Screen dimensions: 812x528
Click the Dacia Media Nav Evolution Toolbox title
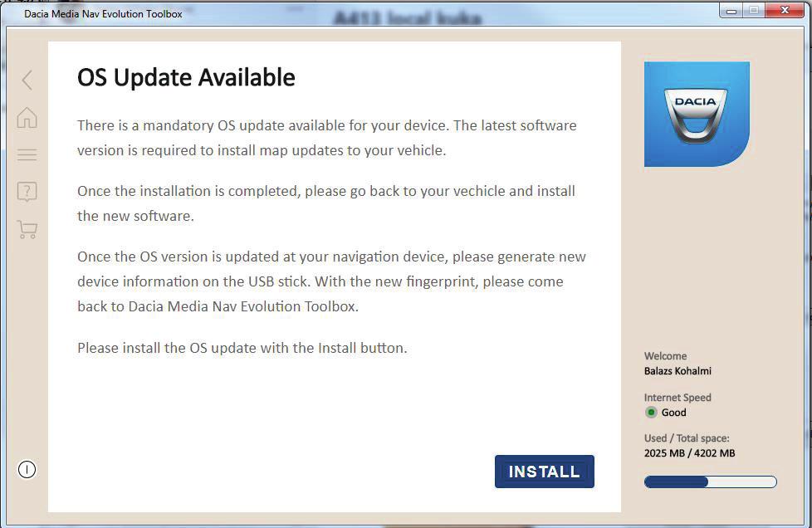[x=103, y=14]
